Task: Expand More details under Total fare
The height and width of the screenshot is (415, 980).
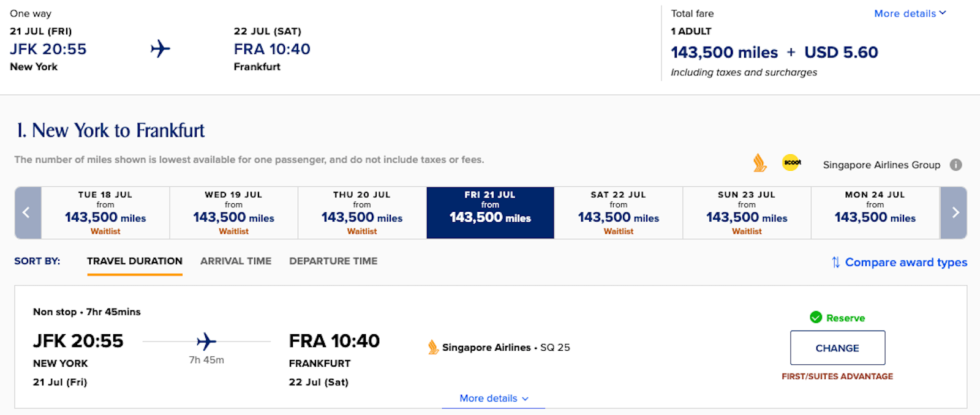Action: [910, 13]
